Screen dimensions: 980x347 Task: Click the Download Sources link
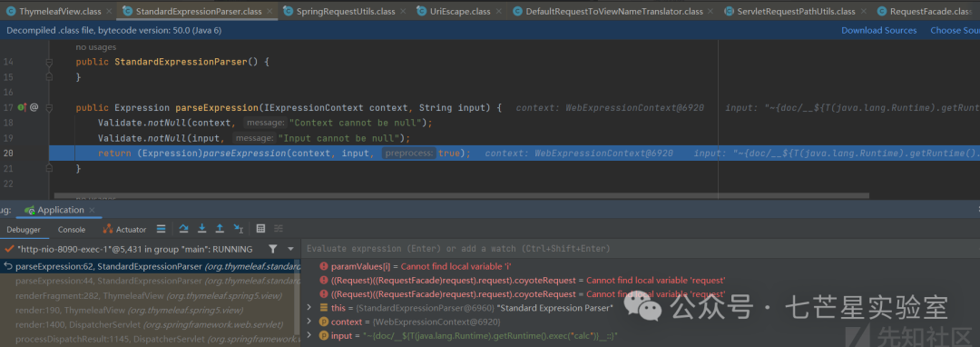(878, 30)
